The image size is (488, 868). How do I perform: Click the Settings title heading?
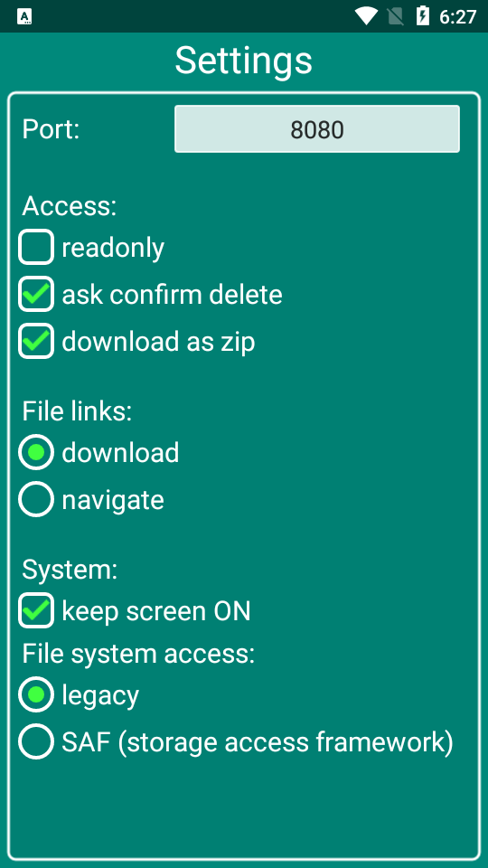tap(244, 61)
